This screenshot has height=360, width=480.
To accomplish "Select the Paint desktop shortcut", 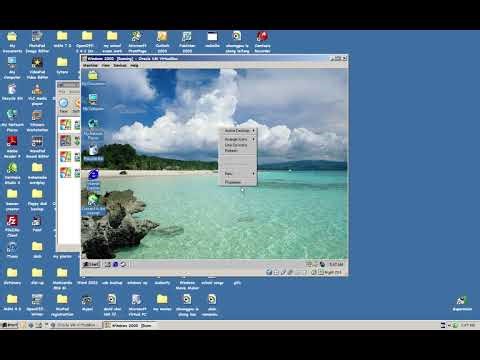I will click(37, 223).
